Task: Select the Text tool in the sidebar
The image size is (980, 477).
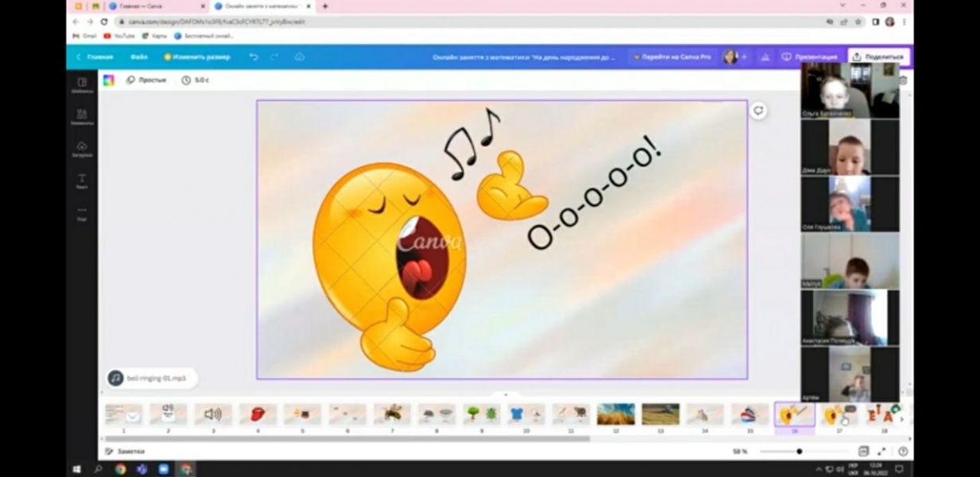Action: click(x=82, y=180)
